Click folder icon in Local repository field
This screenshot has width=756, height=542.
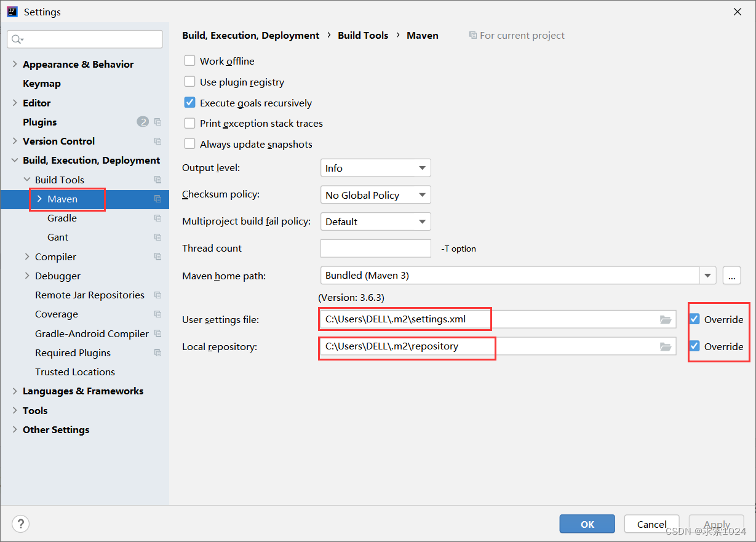[665, 346]
